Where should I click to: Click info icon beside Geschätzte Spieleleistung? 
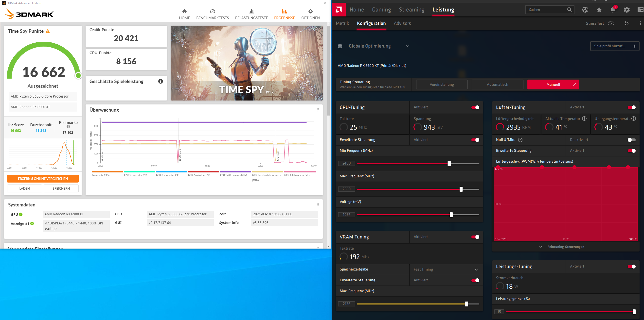coord(161,81)
